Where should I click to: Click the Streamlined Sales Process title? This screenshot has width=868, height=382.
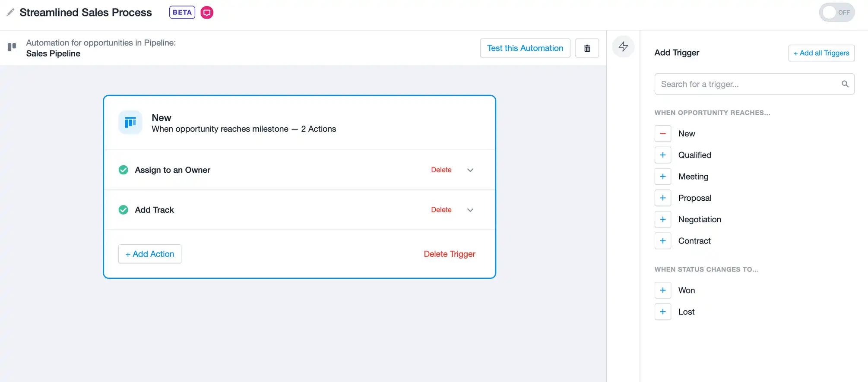[x=86, y=13]
